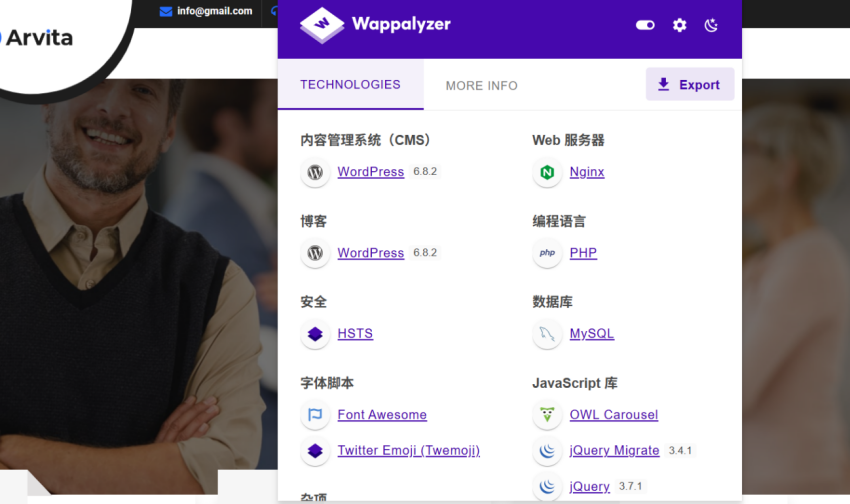Open the Nginx link
This screenshot has width=850, height=504.
point(587,172)
